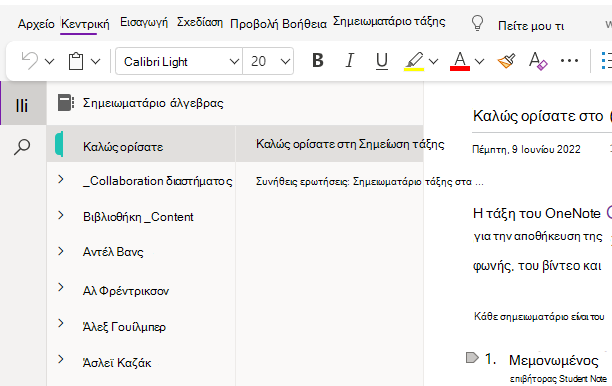
Task: Open the Undo dropdown arrow
Action: (49, 61)
